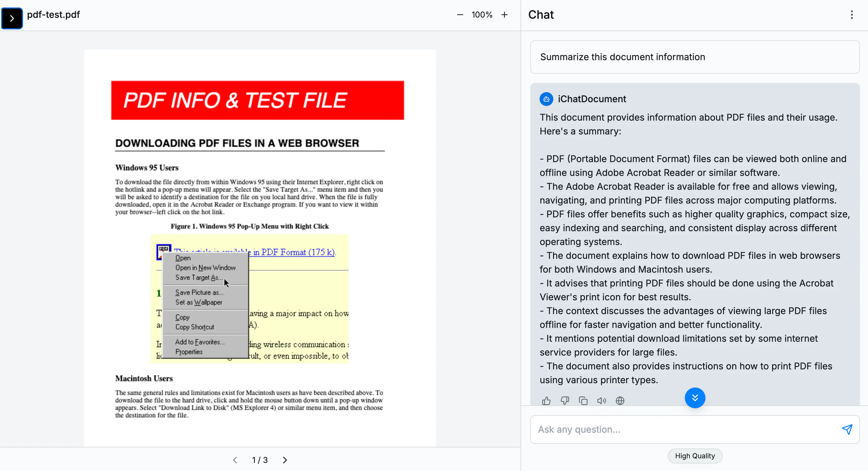Zoom in the PDF with plus button
The height and width of the screenshot is (471, 868).
click(x=504, y=15)
